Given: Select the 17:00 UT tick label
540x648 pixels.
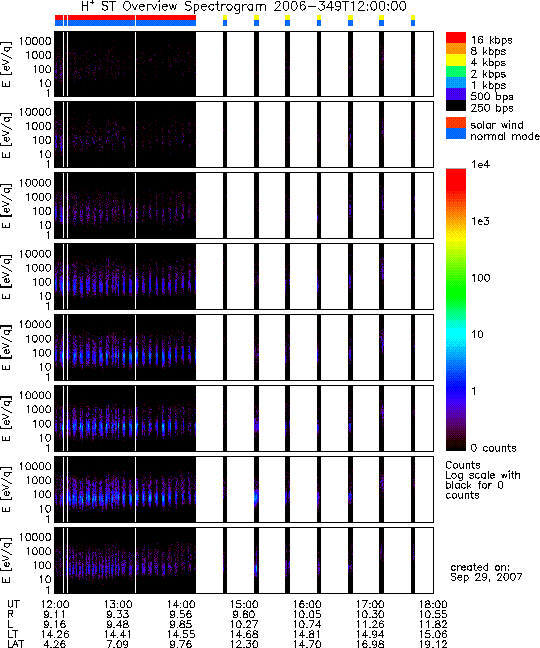Looking at the screenshot, I should (370, 604).
